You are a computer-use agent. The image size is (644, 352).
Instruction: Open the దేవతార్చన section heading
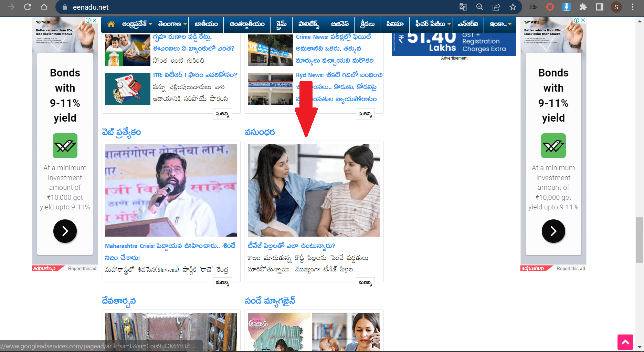[119, 301]
